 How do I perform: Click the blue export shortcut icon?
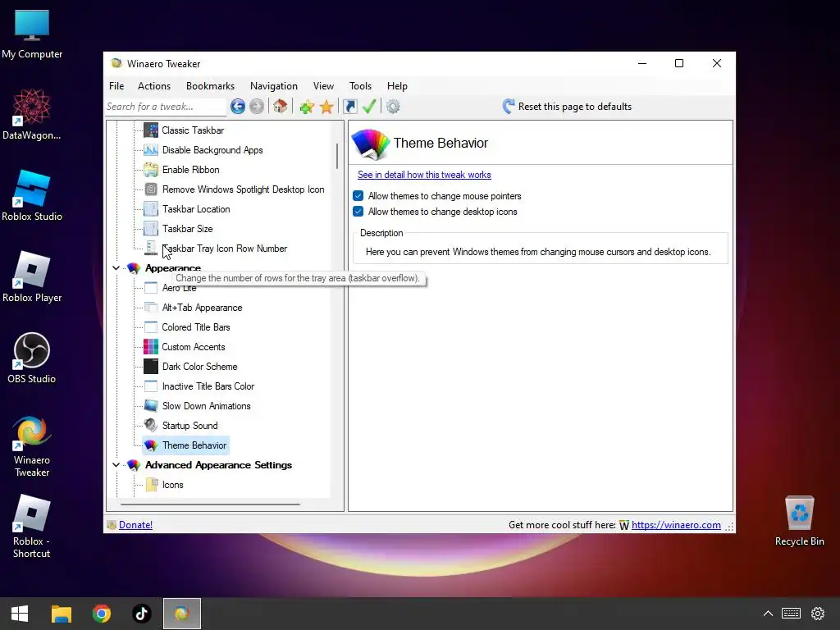(349, 107)
